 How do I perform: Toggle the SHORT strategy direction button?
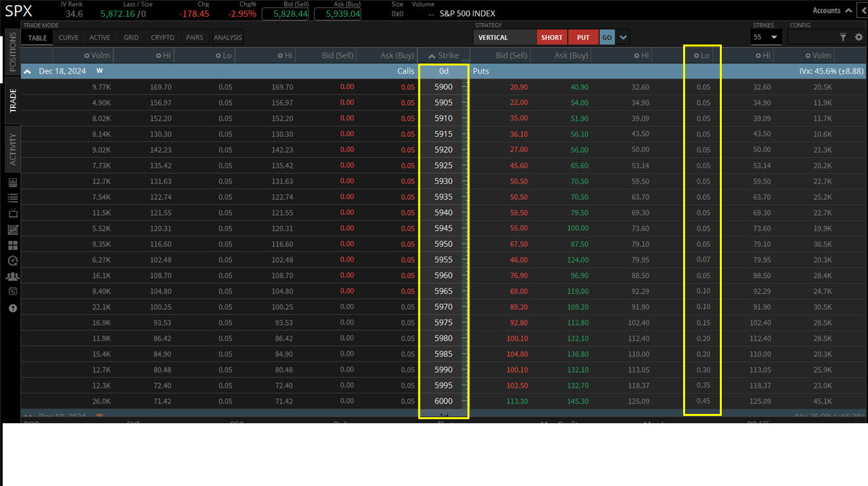click(551, 37)
